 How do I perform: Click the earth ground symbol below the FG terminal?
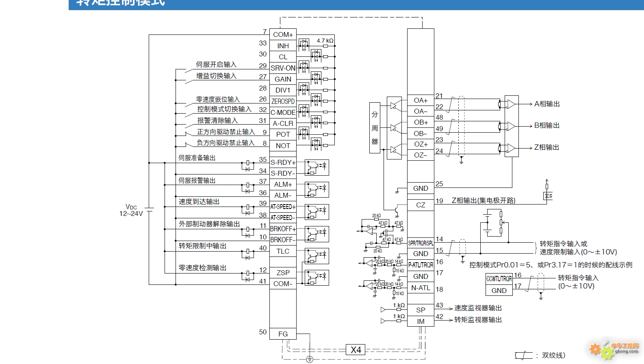coord(310,359)
